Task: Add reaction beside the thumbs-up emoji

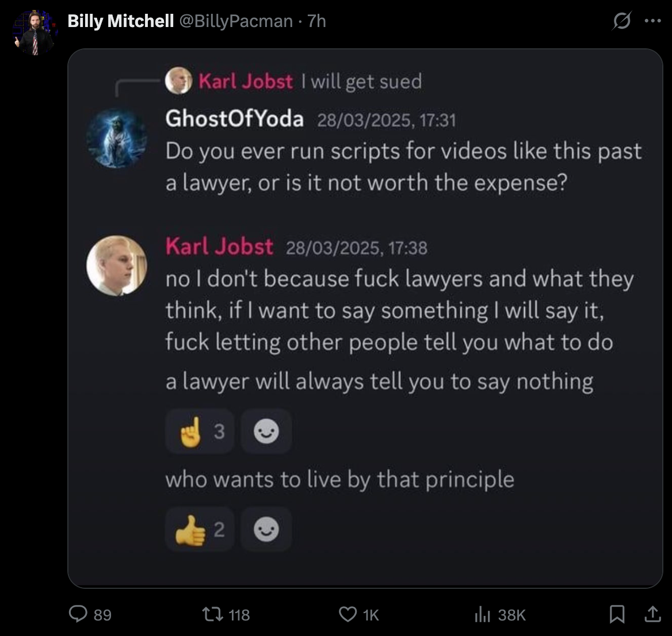Action: coord(266,530)
